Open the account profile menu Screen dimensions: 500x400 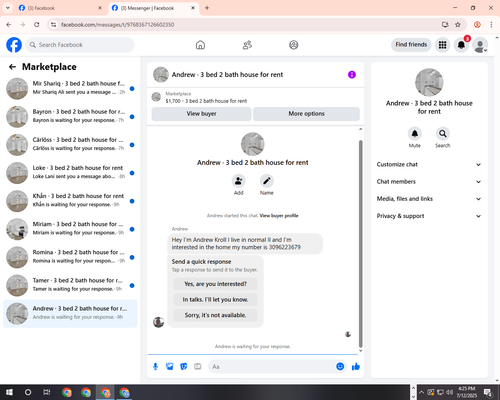pos(480,45)
